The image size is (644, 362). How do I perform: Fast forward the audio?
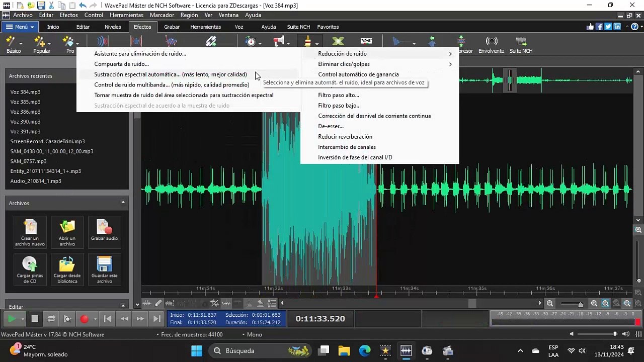pyautogui.click(x=140, y=319)
